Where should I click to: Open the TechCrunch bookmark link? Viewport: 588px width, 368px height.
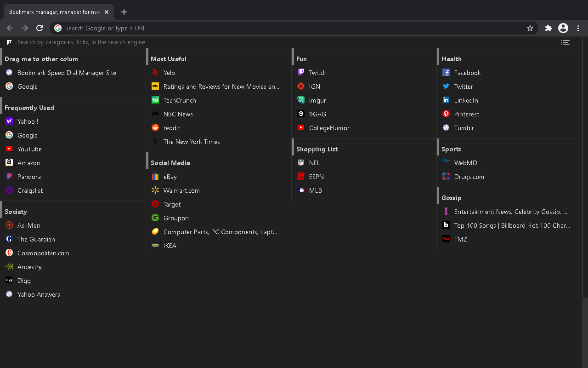coord(180,100)
